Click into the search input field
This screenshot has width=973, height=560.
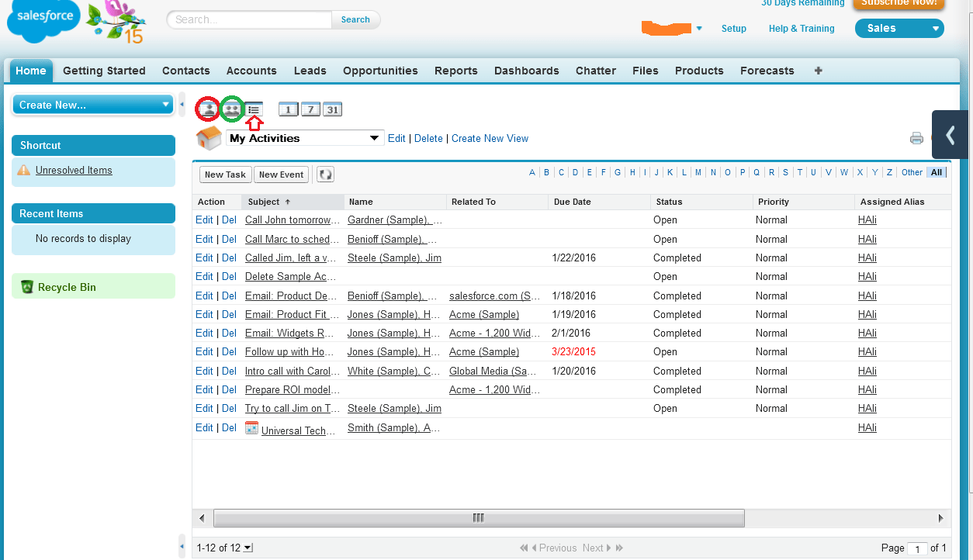pyautogui.click(x=250, y=19)
